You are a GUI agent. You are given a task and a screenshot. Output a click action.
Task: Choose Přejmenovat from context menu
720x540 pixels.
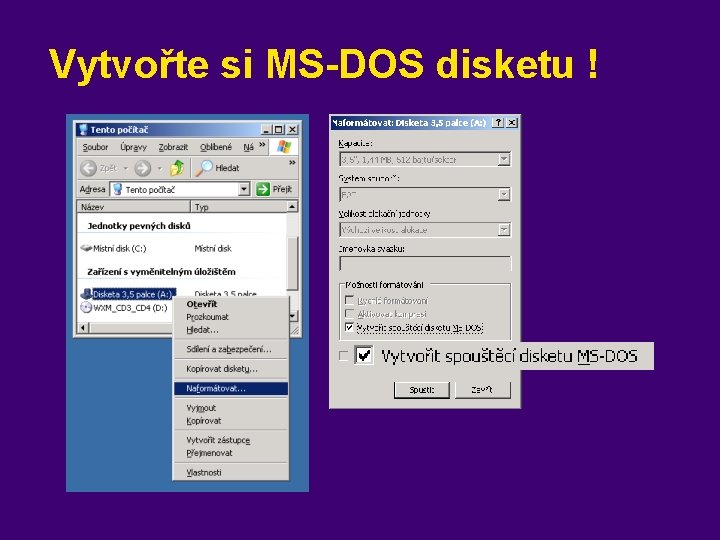pos(231,453)
